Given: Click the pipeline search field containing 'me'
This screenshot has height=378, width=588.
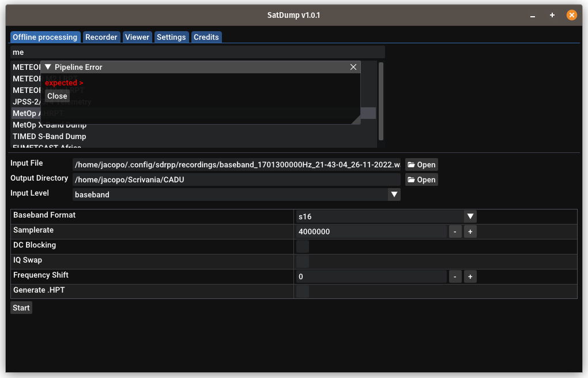Looking at the screenshot, I should point(197,52).
